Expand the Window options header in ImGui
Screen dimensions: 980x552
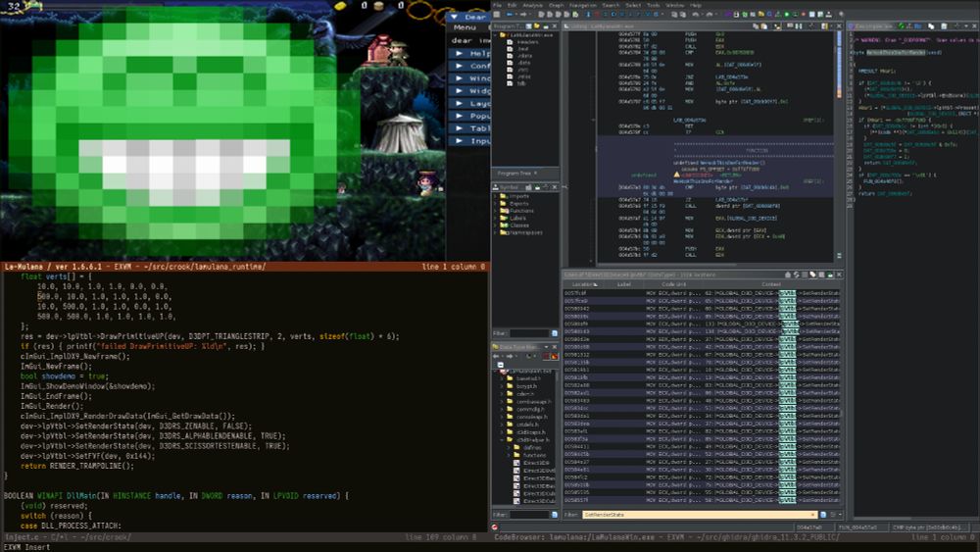469,78
